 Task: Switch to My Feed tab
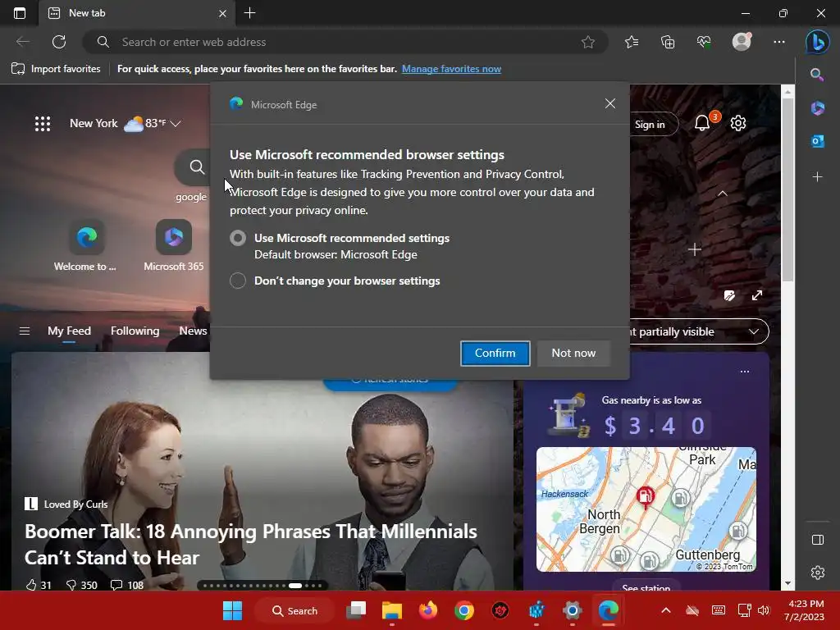(69, 331)
